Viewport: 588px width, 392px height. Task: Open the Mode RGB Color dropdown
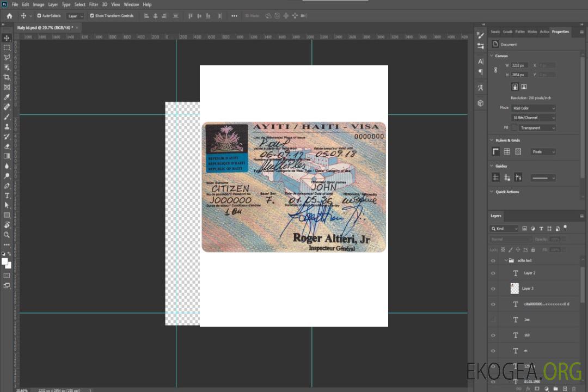pos(533,108)
